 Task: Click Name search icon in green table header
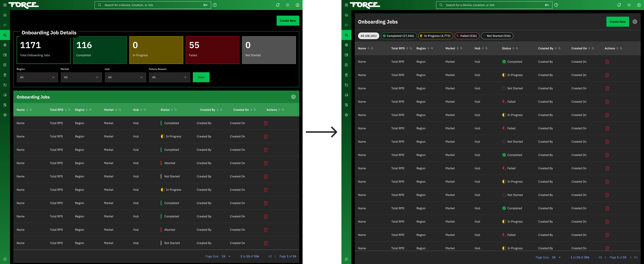click(31, 110)
